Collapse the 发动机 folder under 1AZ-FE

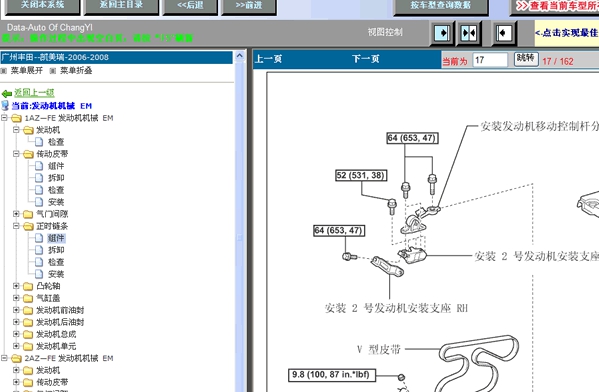click(x=16, y=130)
